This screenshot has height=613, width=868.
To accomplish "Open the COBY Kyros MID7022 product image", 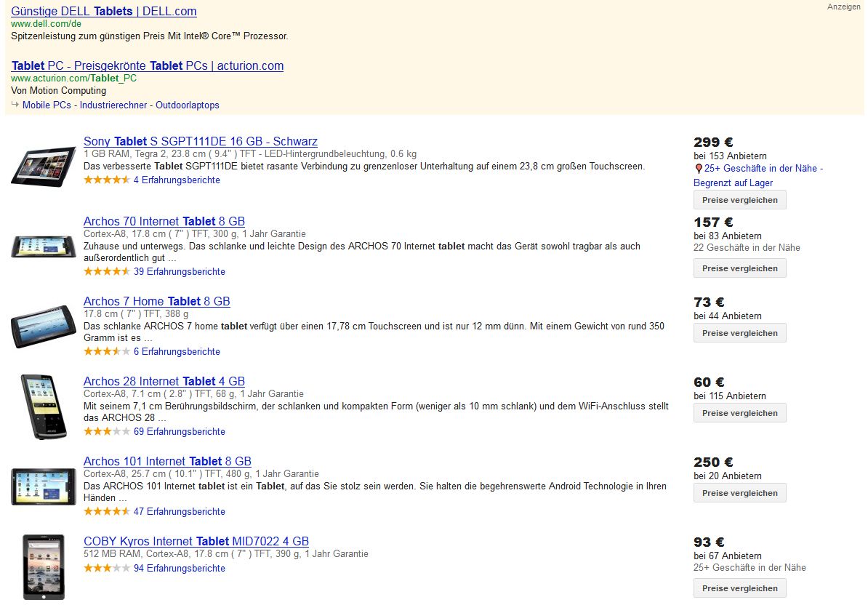I will (x=44, y=567).
